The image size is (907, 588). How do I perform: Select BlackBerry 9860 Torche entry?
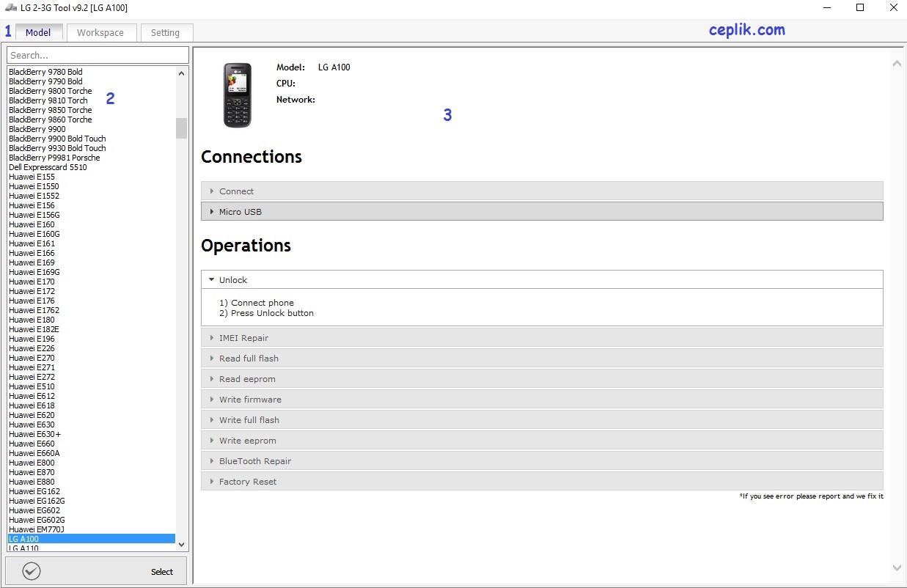51,120
